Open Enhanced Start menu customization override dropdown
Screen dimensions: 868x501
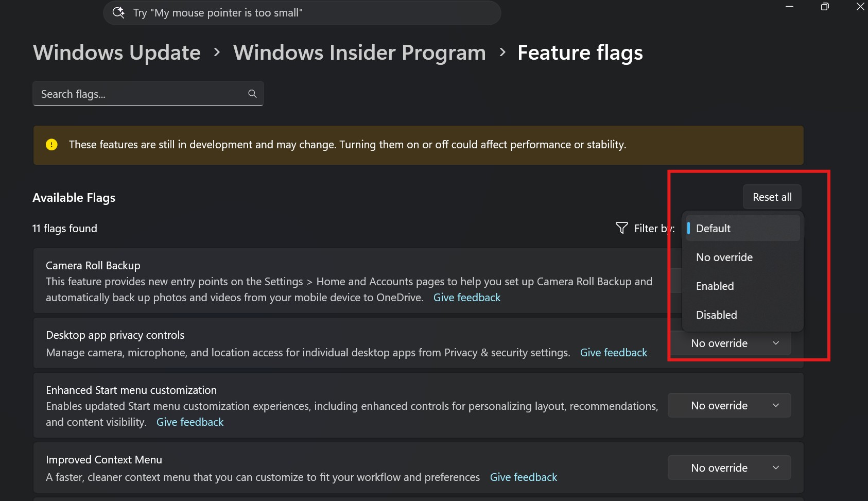[x=730, y=406]
